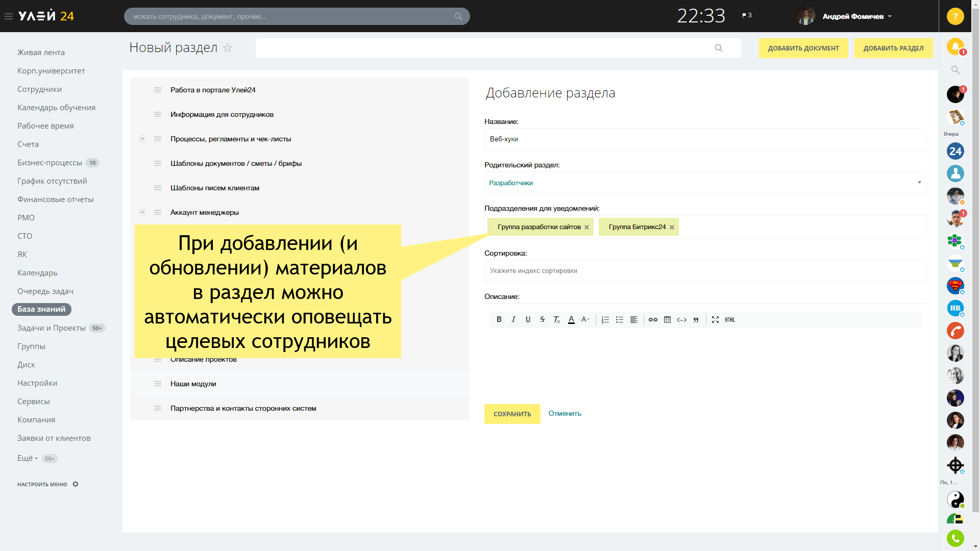980x551 pixels.
Task: Open red phone chat icon
Action: 955,331
